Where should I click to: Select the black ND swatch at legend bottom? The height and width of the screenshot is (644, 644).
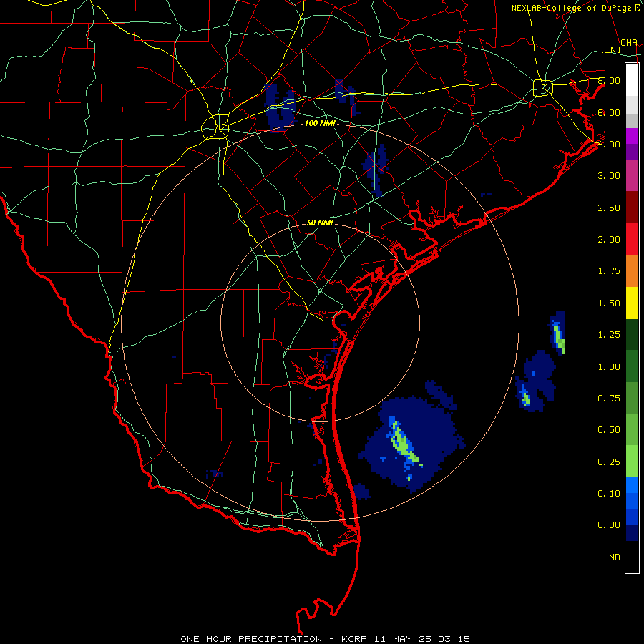632,557
